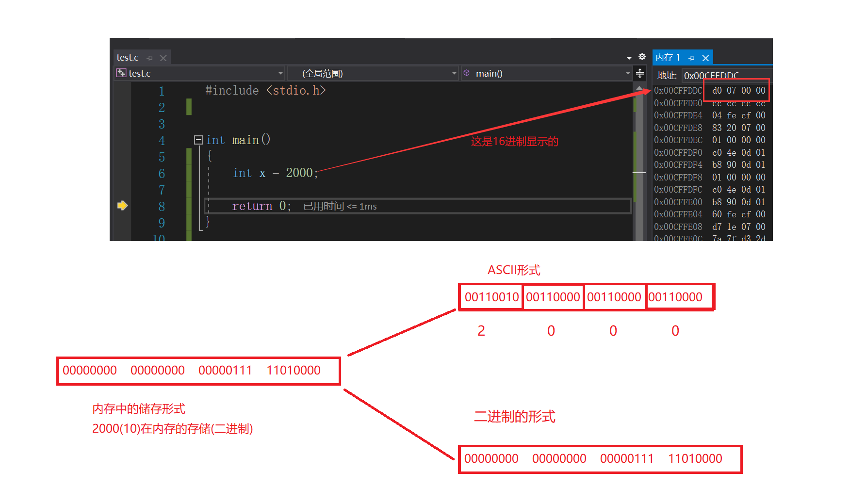
Task: Click memory row 0x00CFFDEC
Action: (x=710, y=140)
